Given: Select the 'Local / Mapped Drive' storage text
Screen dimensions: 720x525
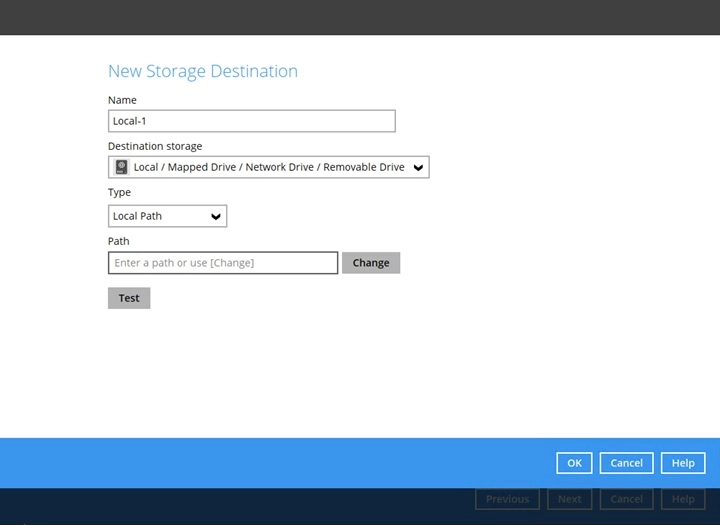Looking at the screenshot, I should pos(268,167).
